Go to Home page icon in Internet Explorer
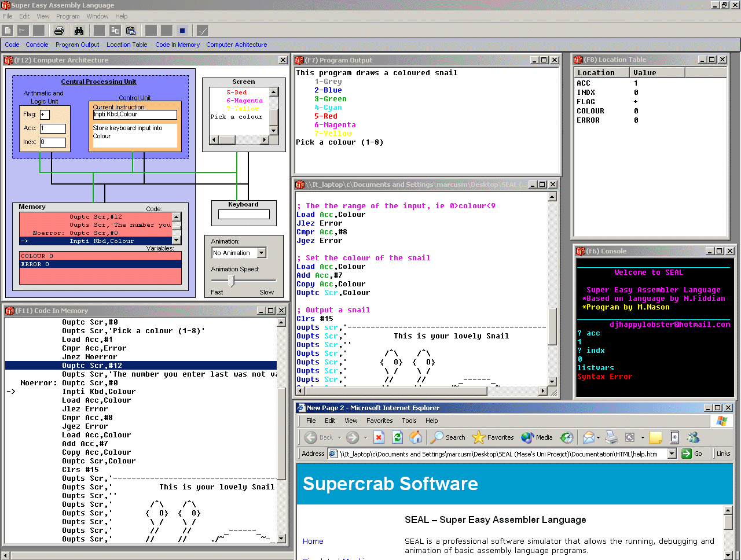This screenshot has height=560, width=741. (x=416, y=437)
